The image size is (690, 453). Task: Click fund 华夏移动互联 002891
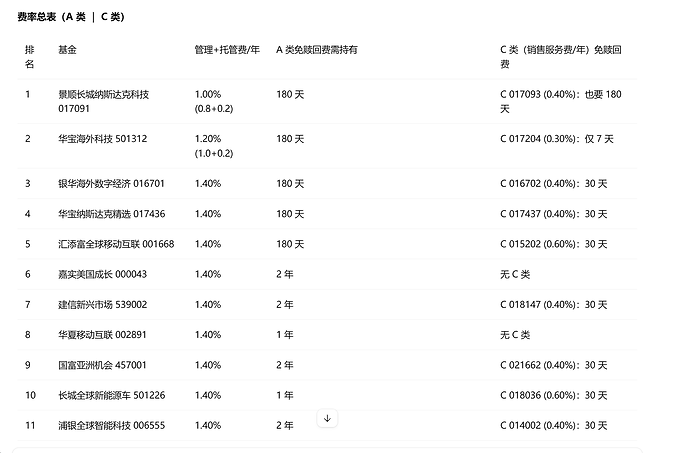tap(102, 335)
